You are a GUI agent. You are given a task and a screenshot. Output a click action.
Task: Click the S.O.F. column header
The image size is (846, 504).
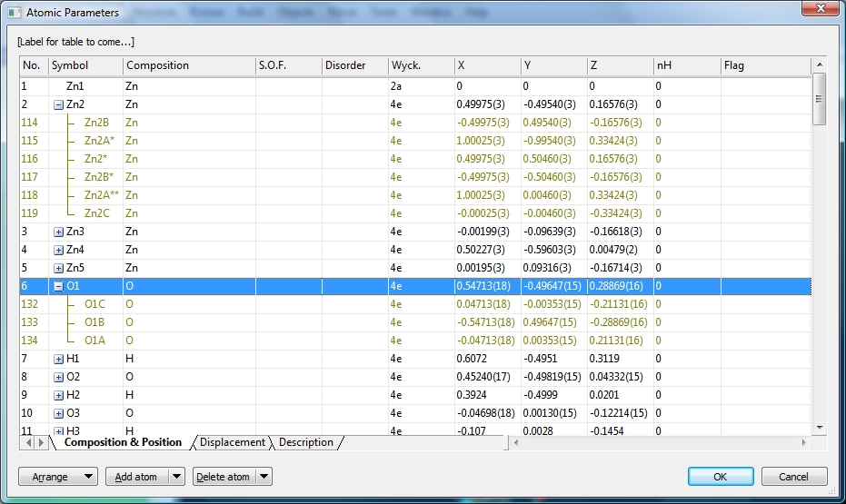288,65
